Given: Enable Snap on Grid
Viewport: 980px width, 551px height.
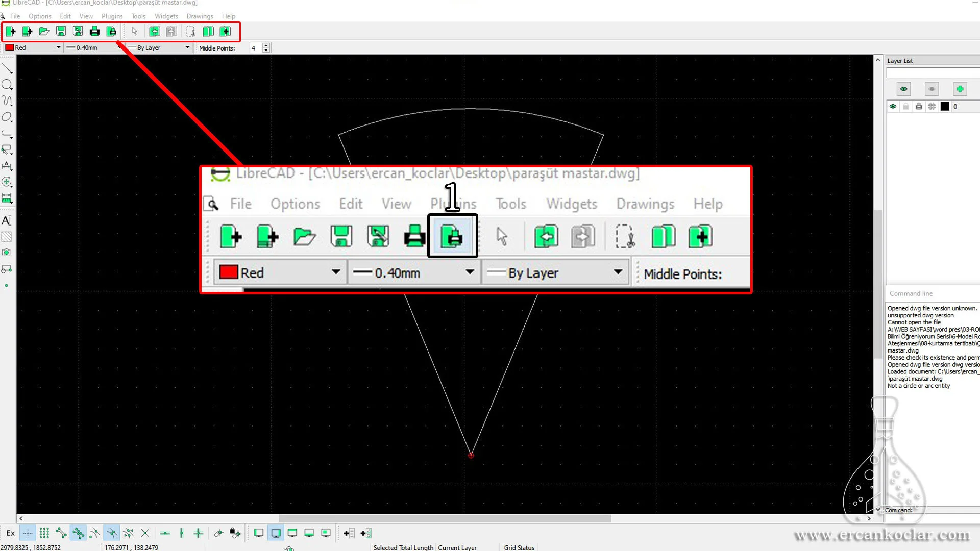Looking at the screenshot, I should point(44,533).
